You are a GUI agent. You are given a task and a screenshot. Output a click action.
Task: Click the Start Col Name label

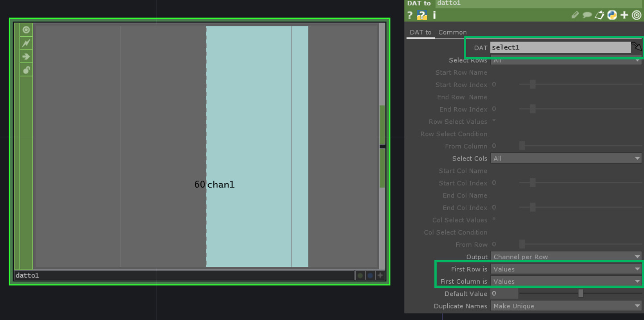463,171
